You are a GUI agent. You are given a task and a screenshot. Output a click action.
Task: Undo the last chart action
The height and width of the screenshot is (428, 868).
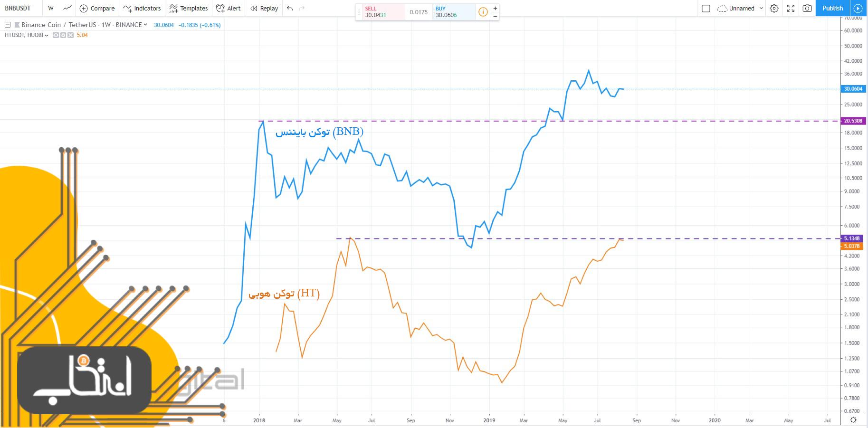tap(290, 8)
